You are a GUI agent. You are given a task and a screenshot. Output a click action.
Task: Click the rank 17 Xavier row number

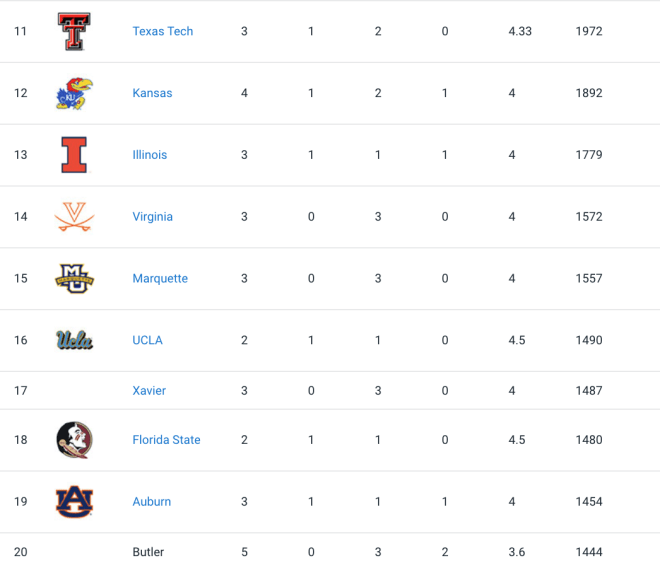(x=21, y=390)
